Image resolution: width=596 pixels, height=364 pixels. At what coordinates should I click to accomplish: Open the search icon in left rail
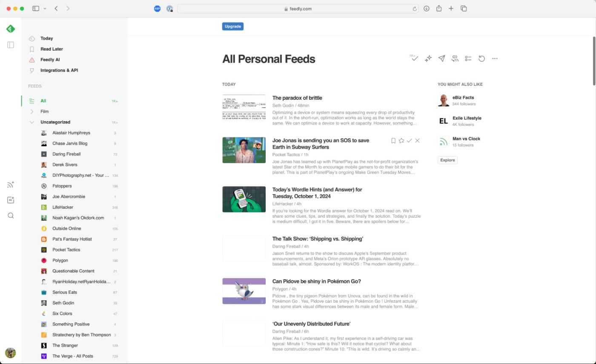point(11,216)
